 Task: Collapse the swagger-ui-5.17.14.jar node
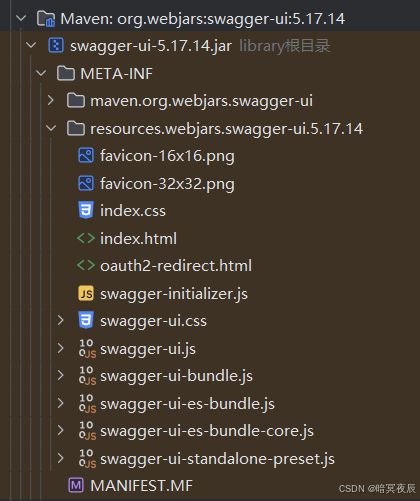point(31,45)
